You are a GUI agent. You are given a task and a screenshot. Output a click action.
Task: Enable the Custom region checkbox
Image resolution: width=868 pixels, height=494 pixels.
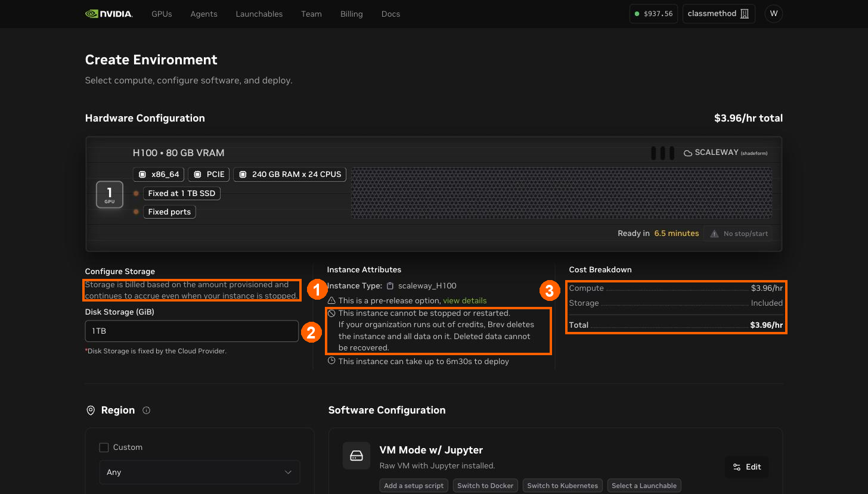[104, 448]
